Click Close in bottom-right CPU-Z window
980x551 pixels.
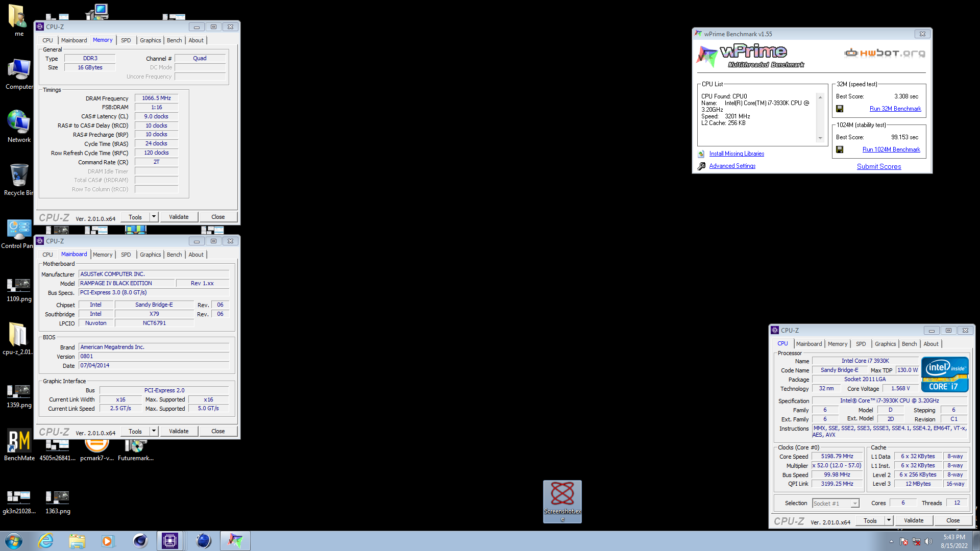coord(953,520)
